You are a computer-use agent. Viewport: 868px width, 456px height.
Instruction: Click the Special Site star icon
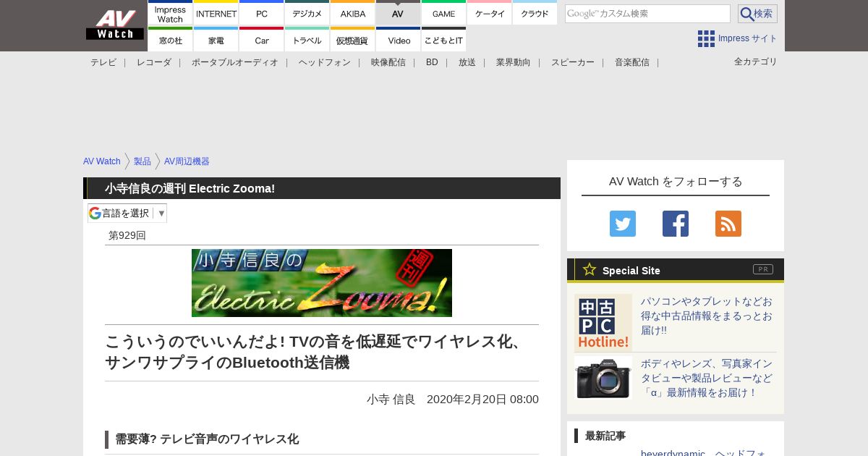pos(590,269)
